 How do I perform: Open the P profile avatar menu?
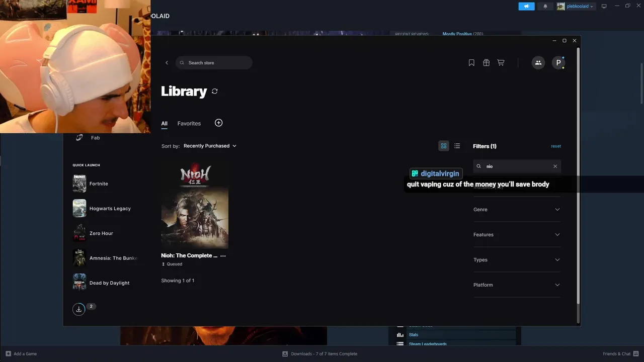558,63
